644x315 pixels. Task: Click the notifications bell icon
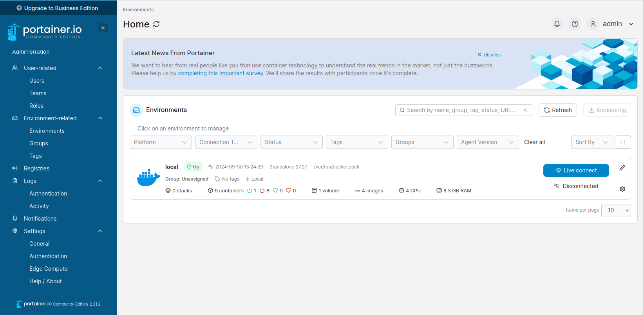click(557, 24)
